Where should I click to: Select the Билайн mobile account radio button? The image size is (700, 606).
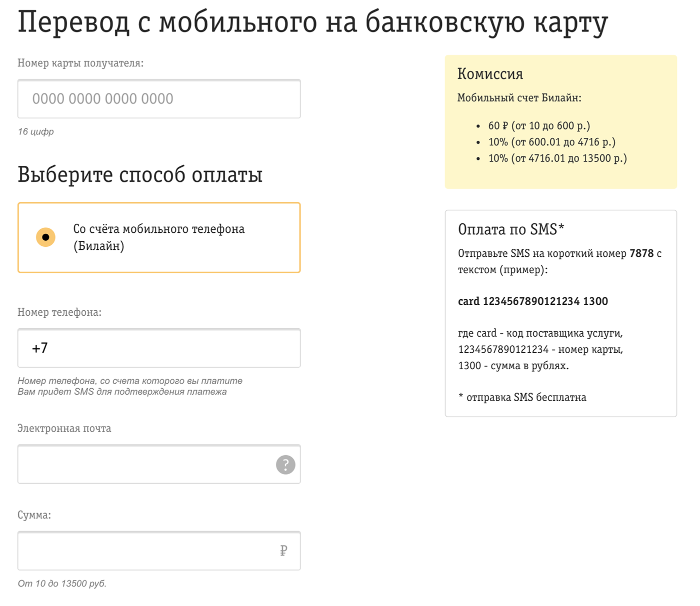[x=45, y=237]
